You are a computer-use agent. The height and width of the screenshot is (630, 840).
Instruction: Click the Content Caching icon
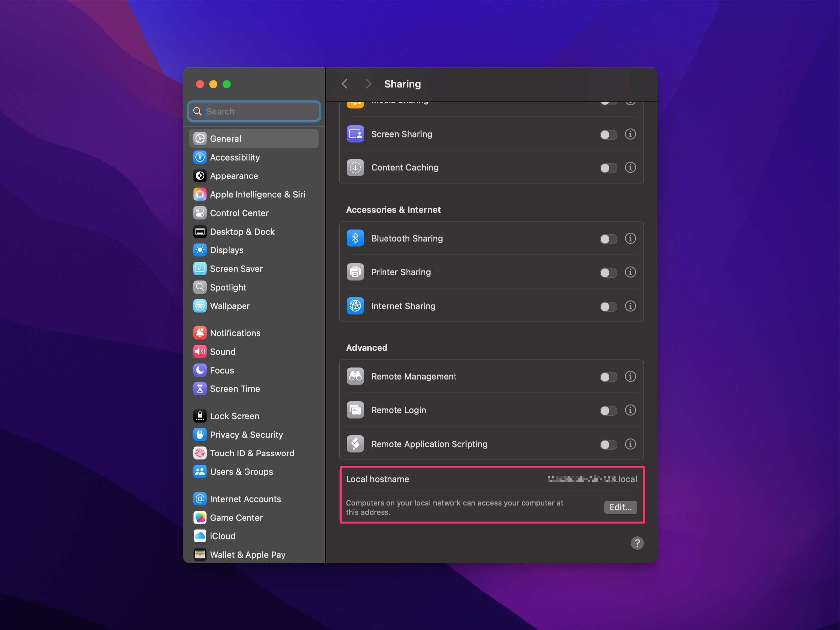355,168
